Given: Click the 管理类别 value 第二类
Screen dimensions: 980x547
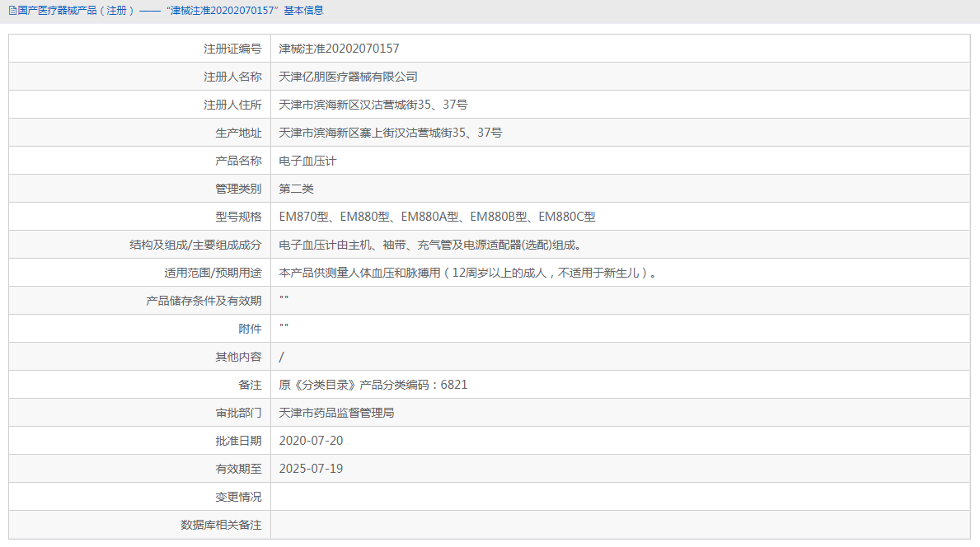Looking at the screenshot, I should [x=298, y=188].
